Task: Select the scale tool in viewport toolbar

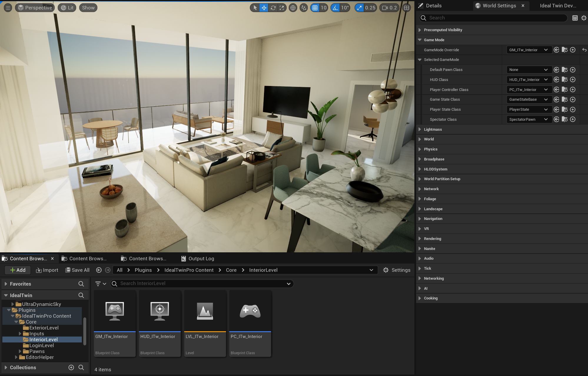Action: (x=282, y=8)
